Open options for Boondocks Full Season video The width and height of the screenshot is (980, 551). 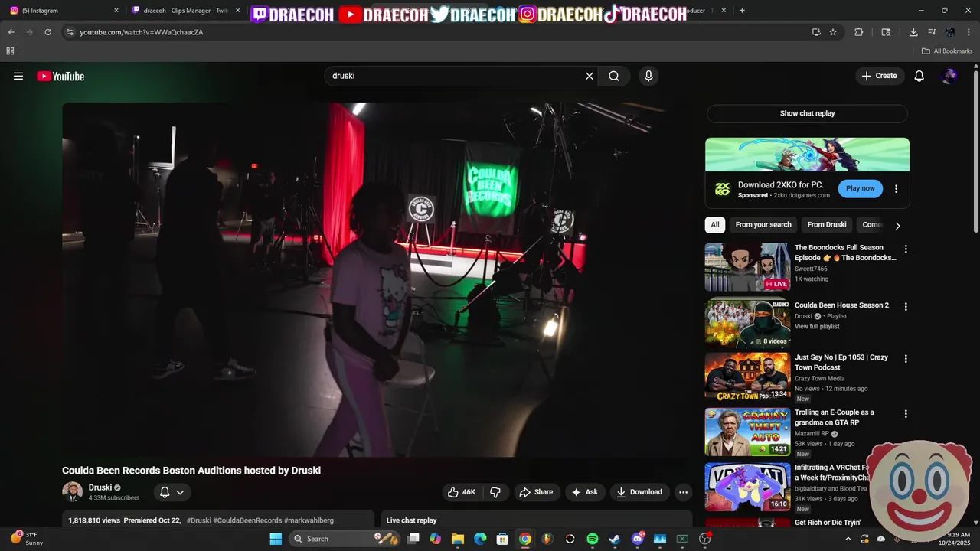coord(906,249)
